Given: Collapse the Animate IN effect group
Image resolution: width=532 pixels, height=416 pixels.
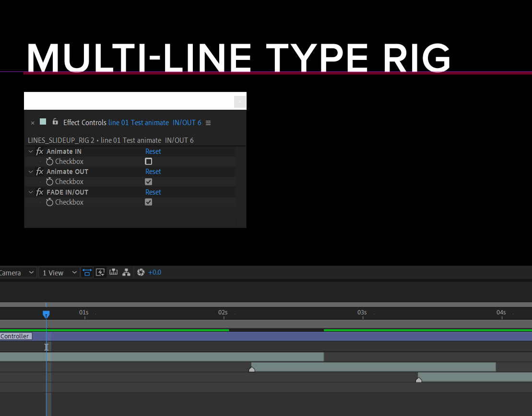Looking at the screenshot, I should (x=31, y=151).
